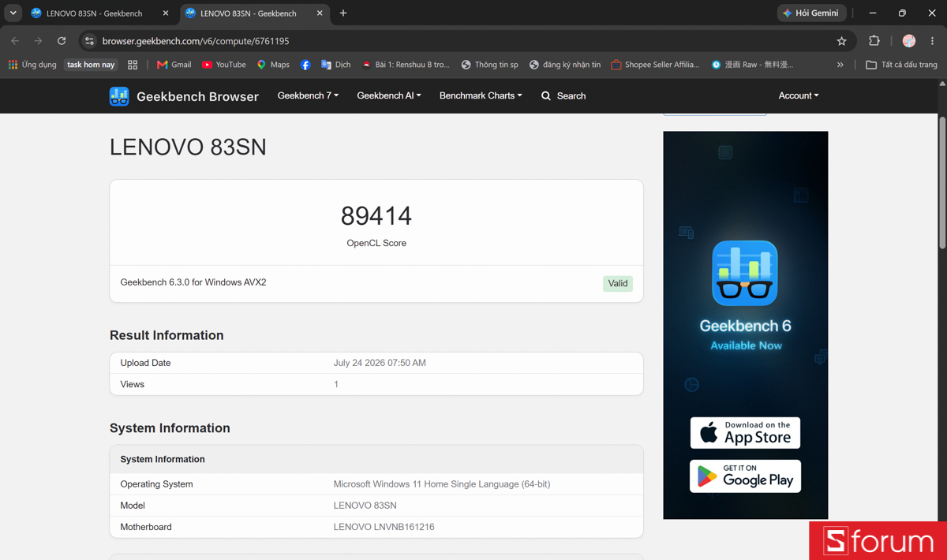Open Chrome's three-dot menu

point(932,41)
